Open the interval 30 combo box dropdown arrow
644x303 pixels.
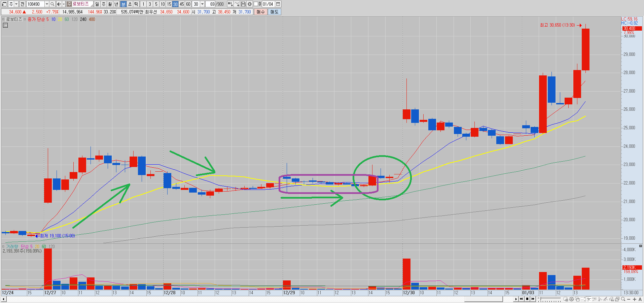pos(202,4)
